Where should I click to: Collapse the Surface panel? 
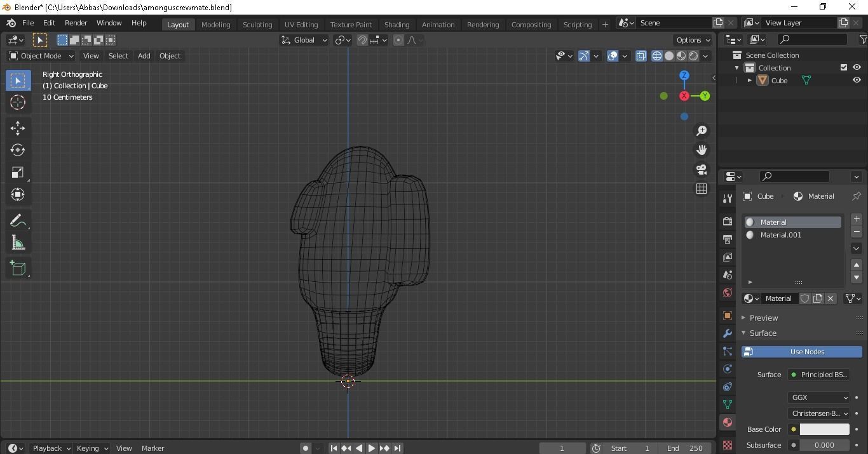coord(763,333)
